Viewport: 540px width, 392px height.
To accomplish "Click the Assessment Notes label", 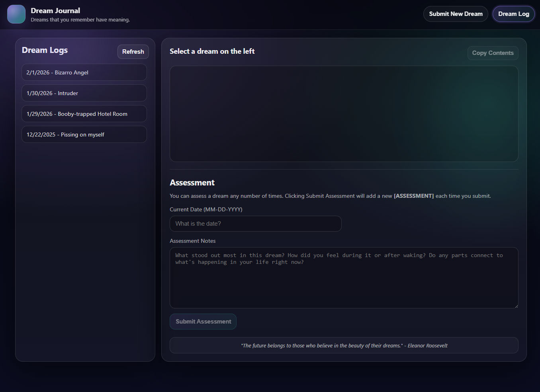I will pos(192,241).
